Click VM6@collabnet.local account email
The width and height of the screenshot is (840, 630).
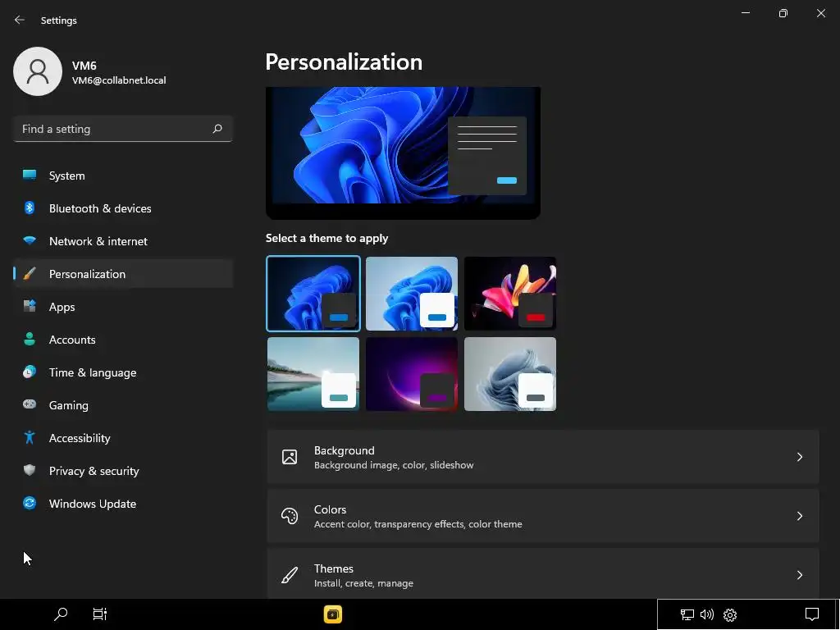point(119,80)
